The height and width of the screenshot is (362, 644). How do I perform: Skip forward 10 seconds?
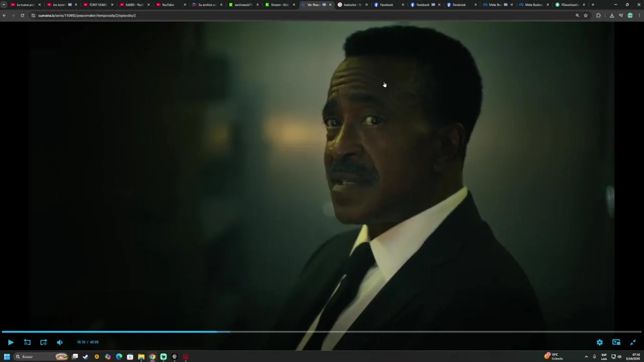click(43, 342)
